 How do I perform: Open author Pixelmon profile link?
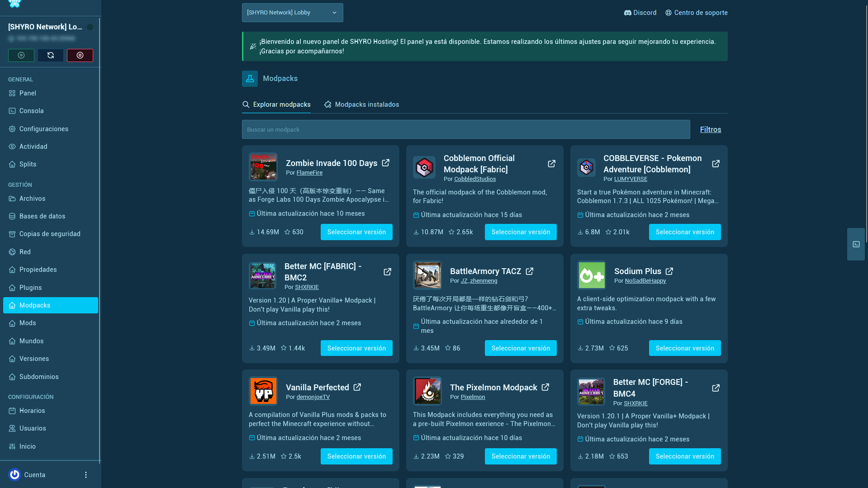(473, 397)
